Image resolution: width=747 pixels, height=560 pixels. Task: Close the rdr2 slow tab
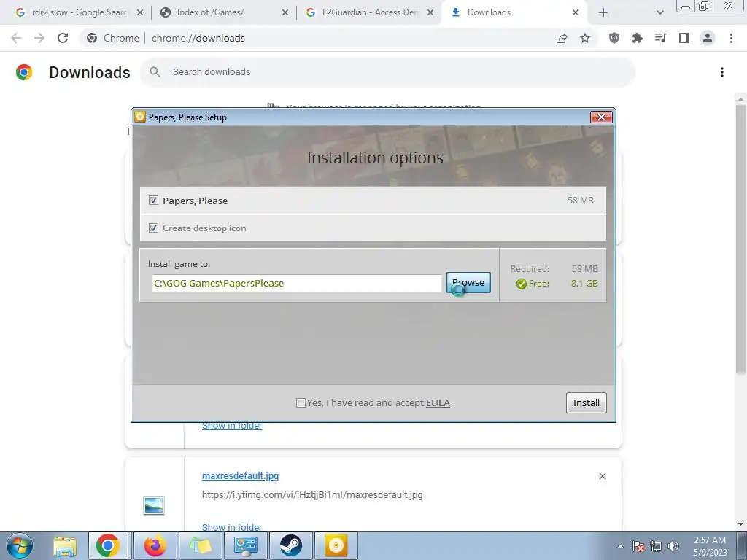[139, 12]
